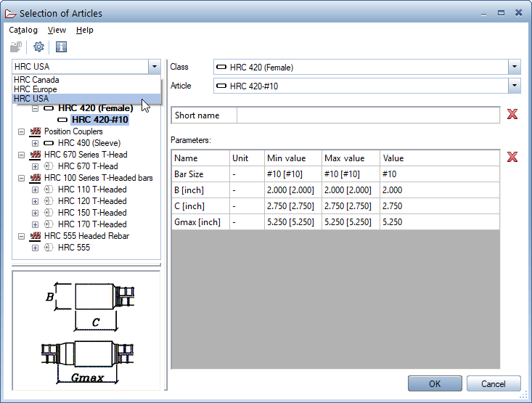
Task: Expand the HRC 670 T-Head node
Action: 35,166
